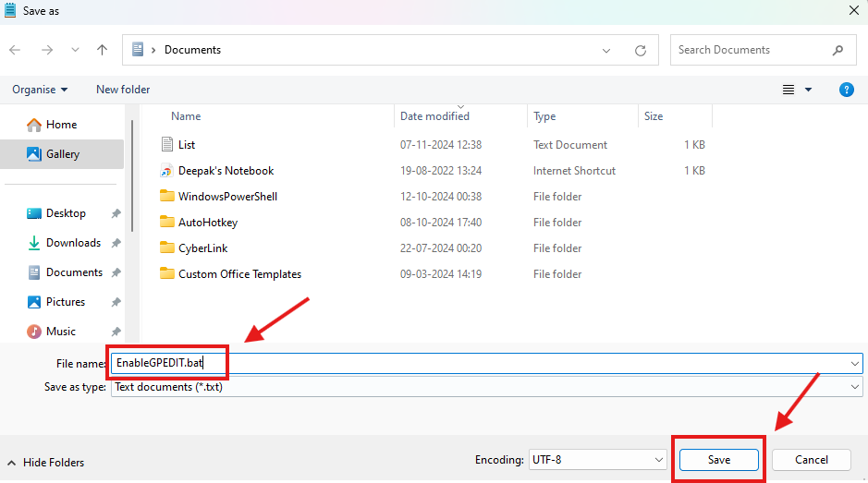Screen dimensions: 868x483
Task: Click the Search Documents field
Action: tap(764, 50)
